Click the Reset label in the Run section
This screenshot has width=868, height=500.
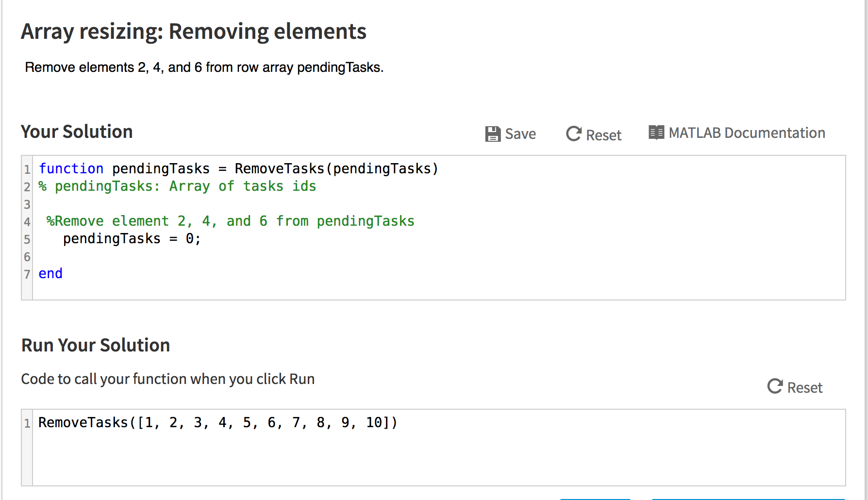pyautogui.click(x=805, y=387)
